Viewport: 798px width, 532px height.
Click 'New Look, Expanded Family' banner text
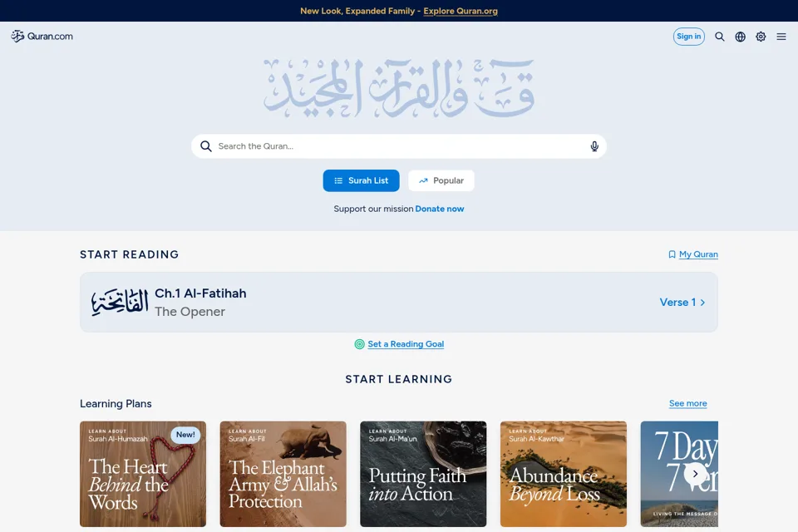click(357, 11)
